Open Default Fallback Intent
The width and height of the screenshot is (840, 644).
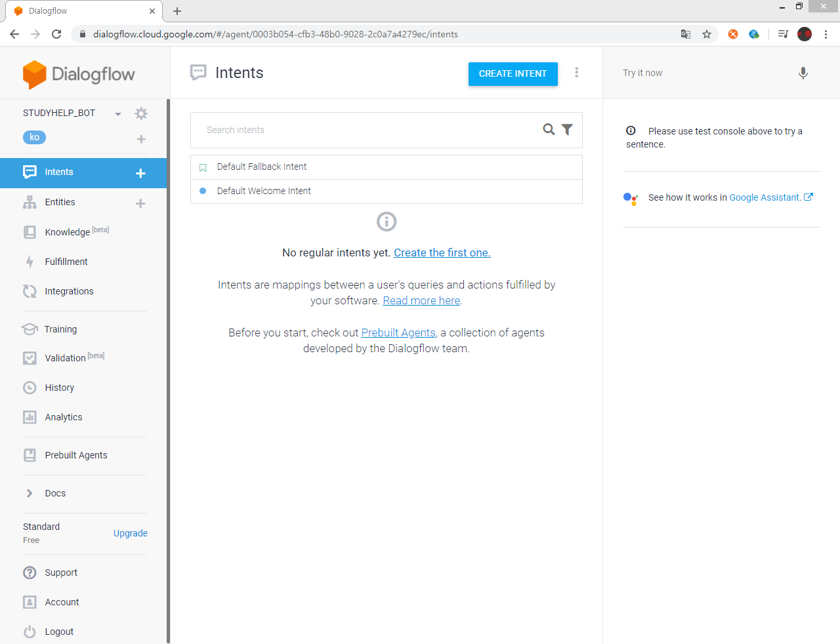pos(262,167)
